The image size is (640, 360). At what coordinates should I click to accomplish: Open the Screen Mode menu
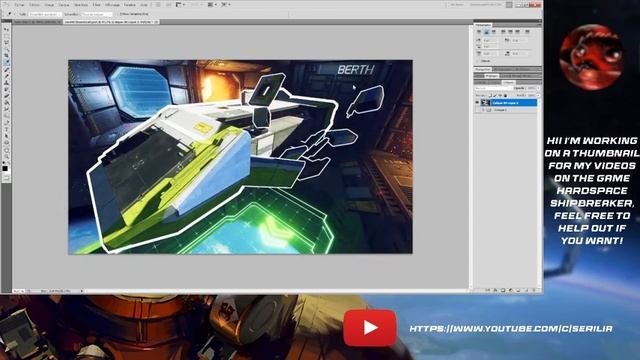pyautogui.click(x=226, y=4)
